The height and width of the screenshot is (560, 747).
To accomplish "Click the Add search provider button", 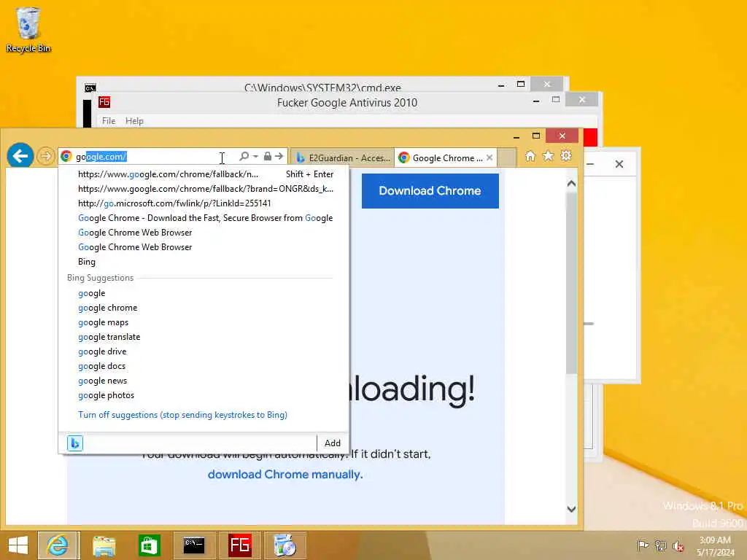I will click(x=333, y=443).
